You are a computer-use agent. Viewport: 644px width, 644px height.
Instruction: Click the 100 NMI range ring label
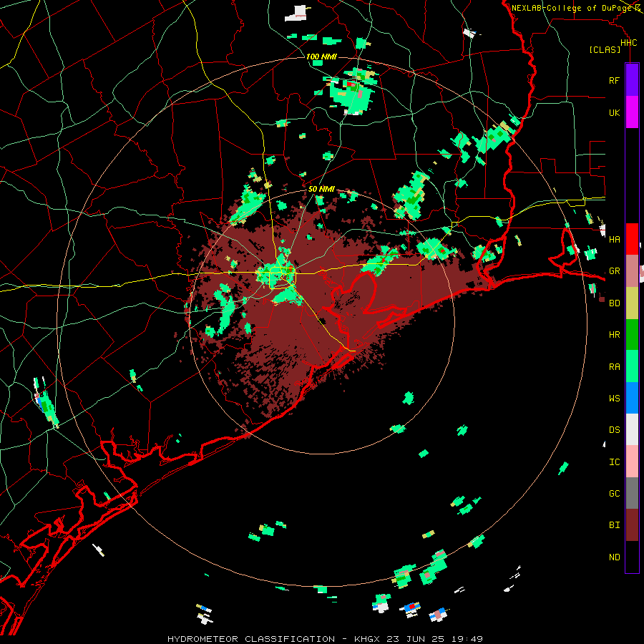(321, 57)
